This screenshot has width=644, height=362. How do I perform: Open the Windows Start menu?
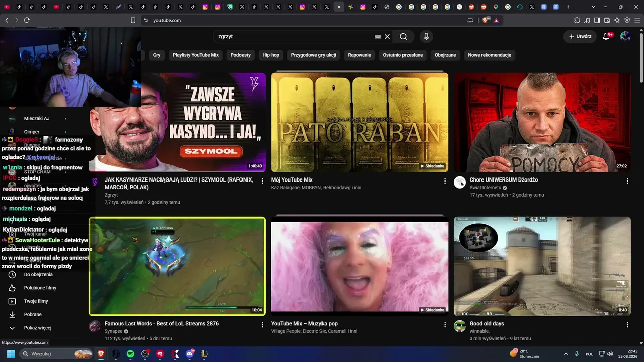point(11,354)
